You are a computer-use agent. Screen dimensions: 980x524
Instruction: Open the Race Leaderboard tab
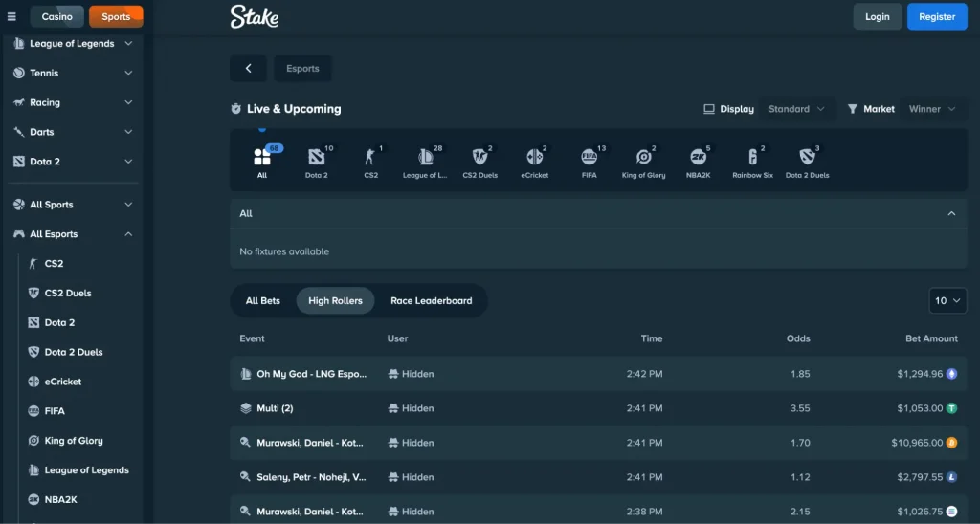pos(431,300)
